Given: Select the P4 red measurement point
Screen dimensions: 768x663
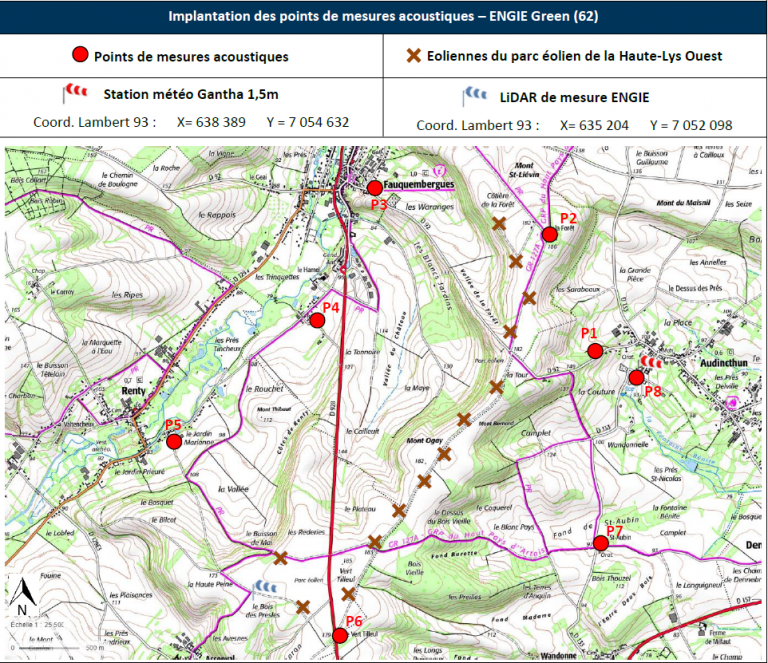Looking at the screenshot, I should [317, 320].
